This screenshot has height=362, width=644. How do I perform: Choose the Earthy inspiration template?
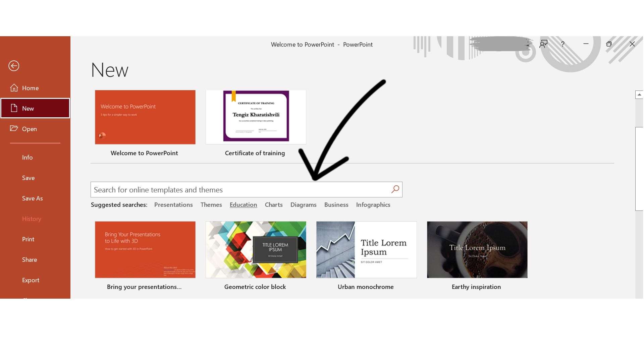click(477, 249)
